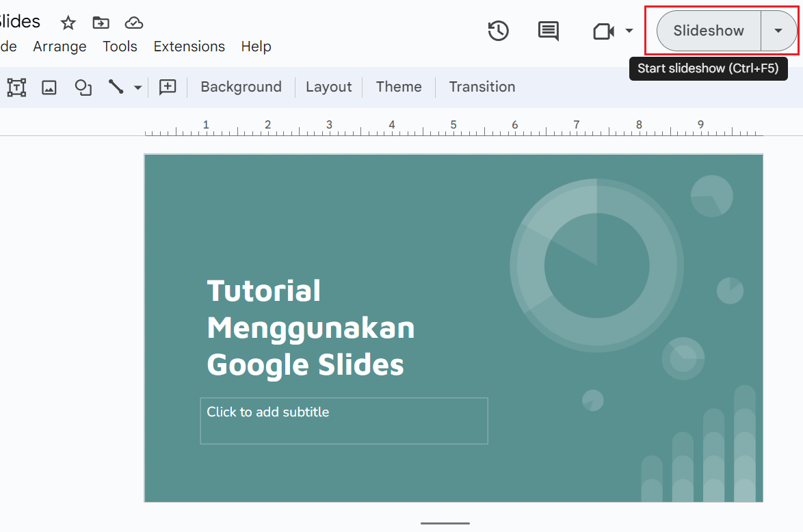
Task: Show all comments via the comment icon
Action: coord(548,31)
